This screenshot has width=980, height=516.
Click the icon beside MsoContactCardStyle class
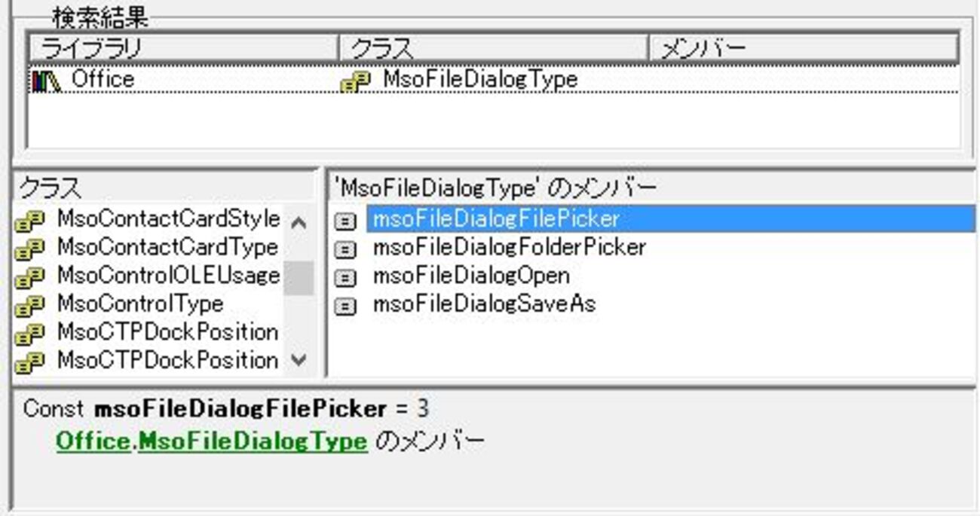(31, 221)
